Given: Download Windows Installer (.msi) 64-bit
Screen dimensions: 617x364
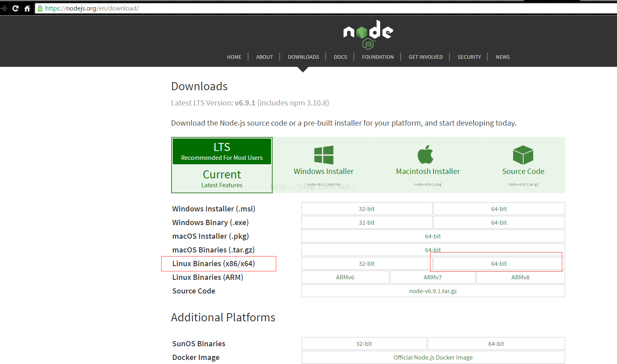Looking at the screenshot, I should (499, 209).
